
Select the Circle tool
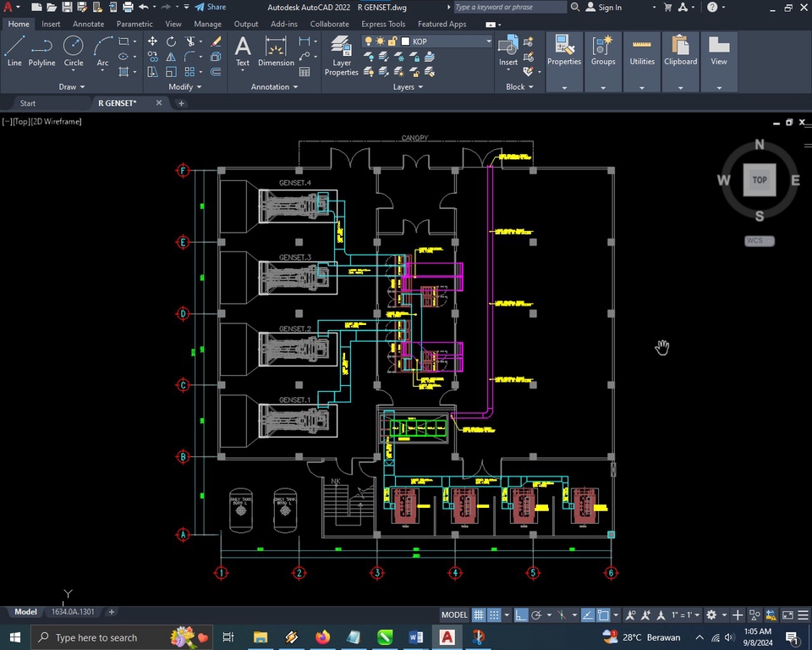click(73, 52)
